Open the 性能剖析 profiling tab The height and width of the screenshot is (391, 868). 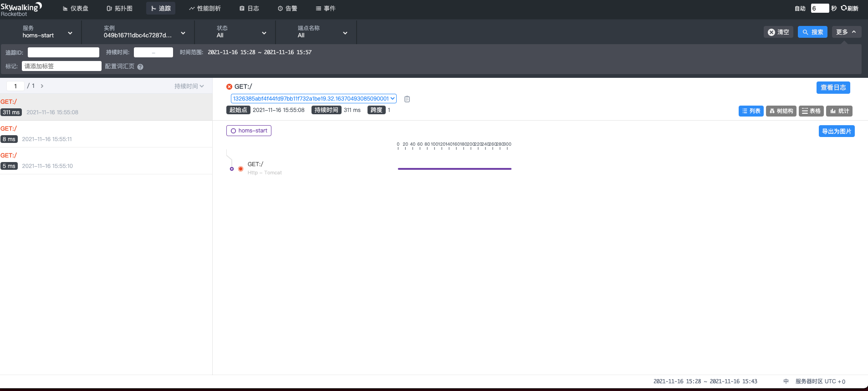click(x=204, y=8)
